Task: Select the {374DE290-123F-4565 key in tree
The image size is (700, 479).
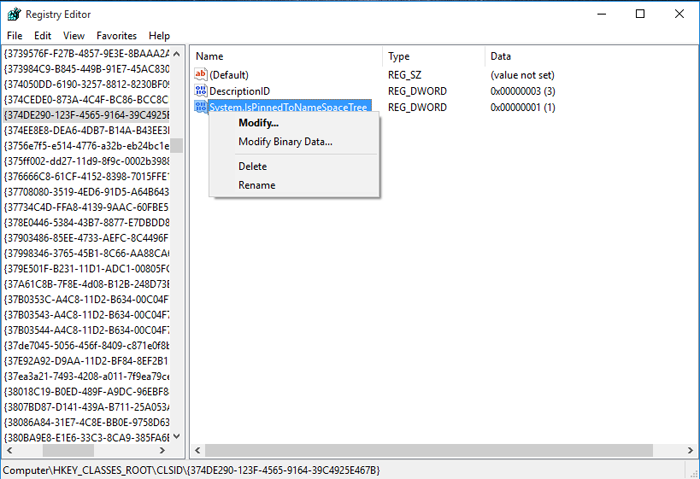Action: pos(87,115)
